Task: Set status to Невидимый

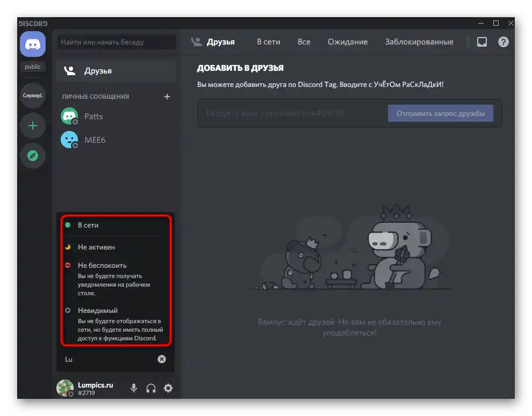Action: [x=116, y=324]
